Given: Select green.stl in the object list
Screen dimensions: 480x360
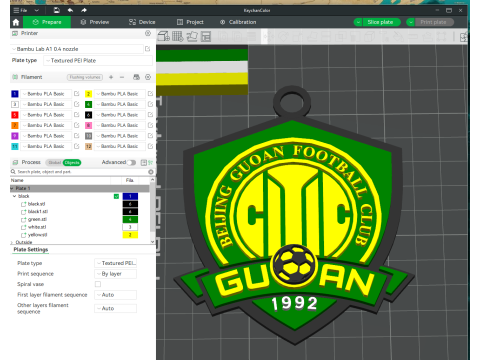Looking at the screenshot, I should (x=37, y=219).
